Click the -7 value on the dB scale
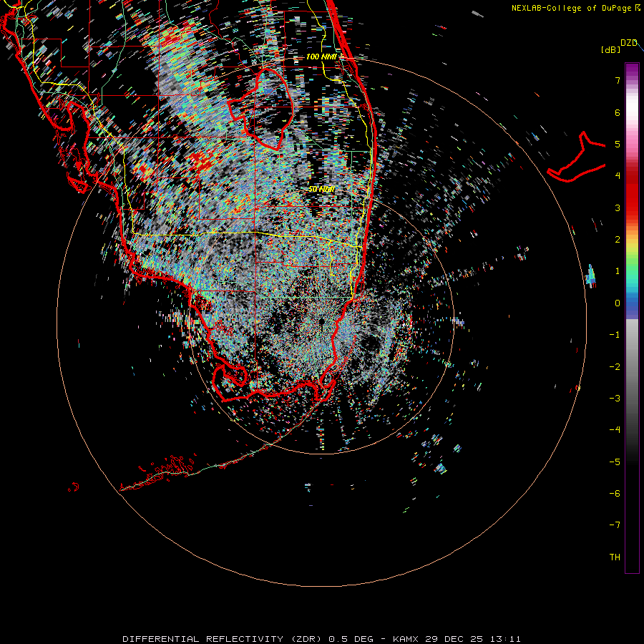The image size is (644, 644). [615, 525]
